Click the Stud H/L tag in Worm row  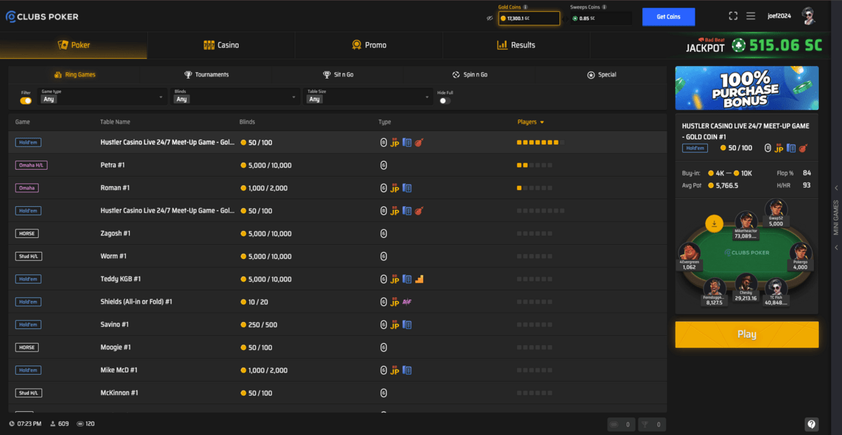coord(29,256)
